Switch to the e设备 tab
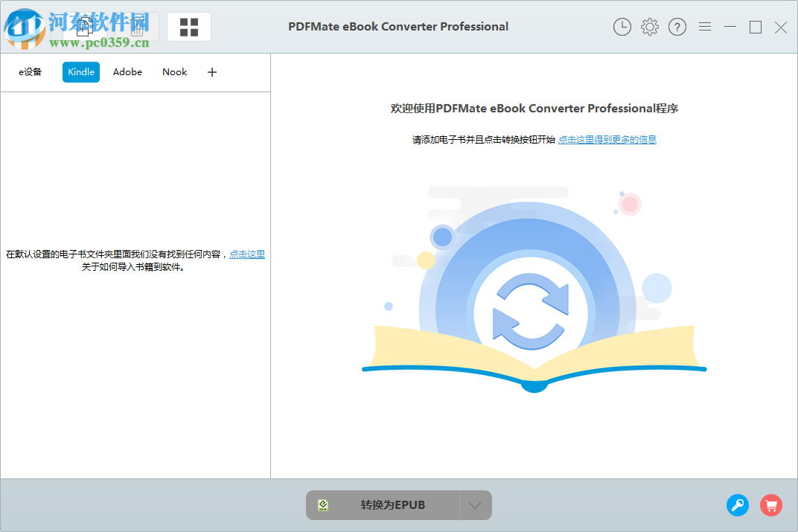The width and height of the screenshot is (798, 532). 30,71
